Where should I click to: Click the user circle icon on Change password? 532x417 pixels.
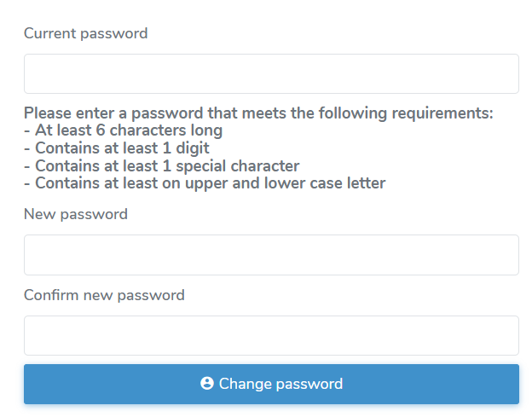coord(206,384)
